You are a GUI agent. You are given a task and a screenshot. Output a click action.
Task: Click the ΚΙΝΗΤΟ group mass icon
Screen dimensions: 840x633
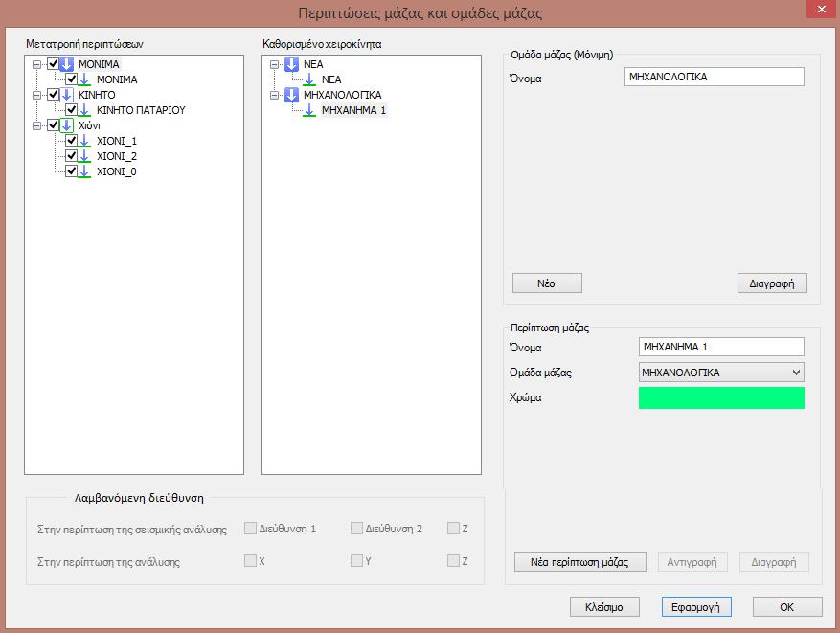coord(66,96)
